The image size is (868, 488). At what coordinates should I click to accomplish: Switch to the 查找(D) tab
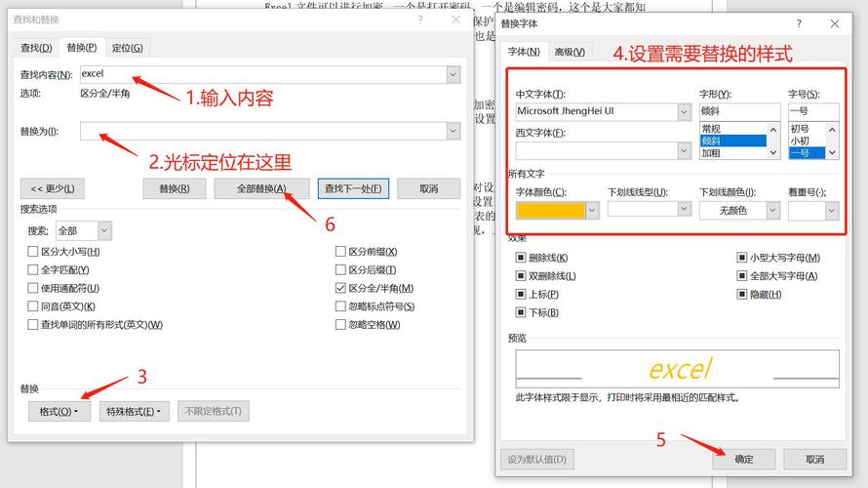click(x=36, y=48)
